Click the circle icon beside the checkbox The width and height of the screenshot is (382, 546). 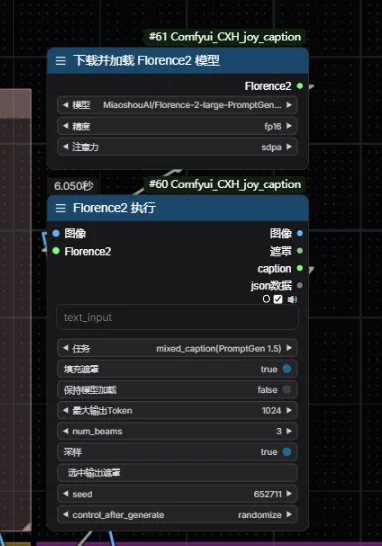click(x=266, y=299)
